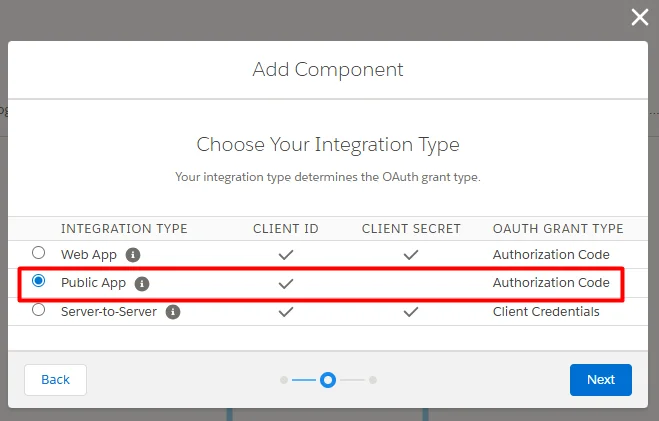The image size is (659, 421).
Task: Click the Client ID checkmark for Public App
Action: (286, 284)
